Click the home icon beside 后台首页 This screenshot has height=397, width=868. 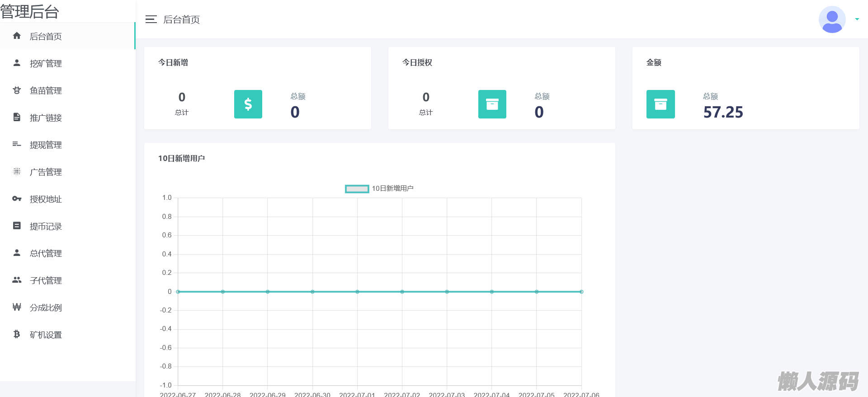point(17,36)
